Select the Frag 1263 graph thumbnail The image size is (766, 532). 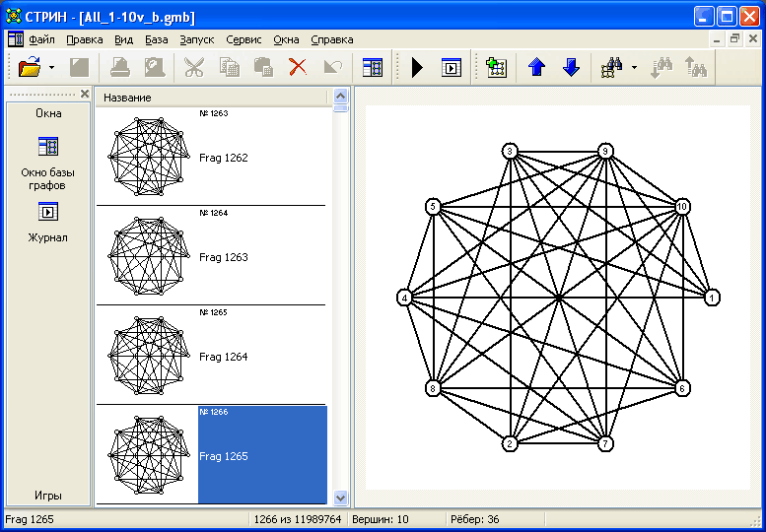pos(149,256)
